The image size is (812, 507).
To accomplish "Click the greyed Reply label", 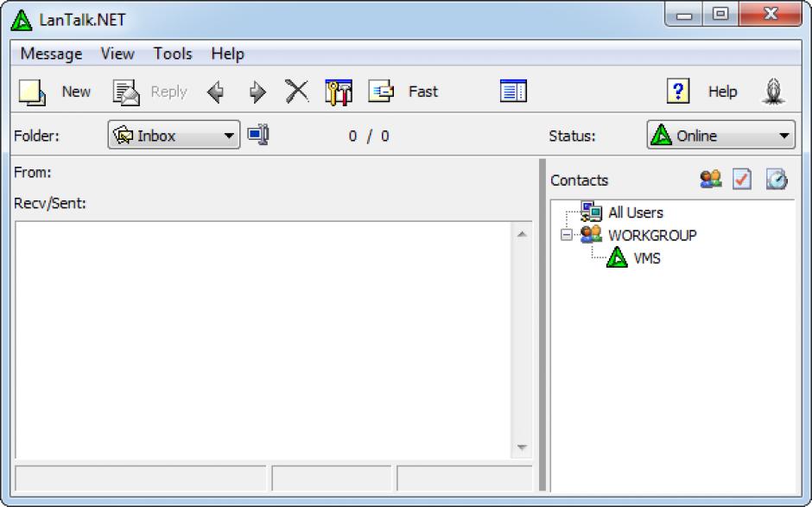I will point(168,92).
